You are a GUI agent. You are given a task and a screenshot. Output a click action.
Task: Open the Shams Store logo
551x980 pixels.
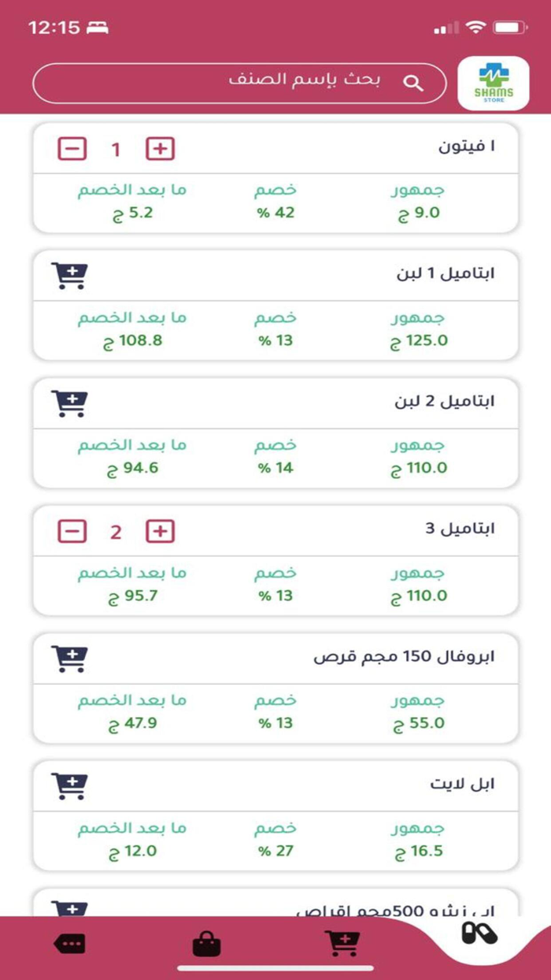[494, 82]
